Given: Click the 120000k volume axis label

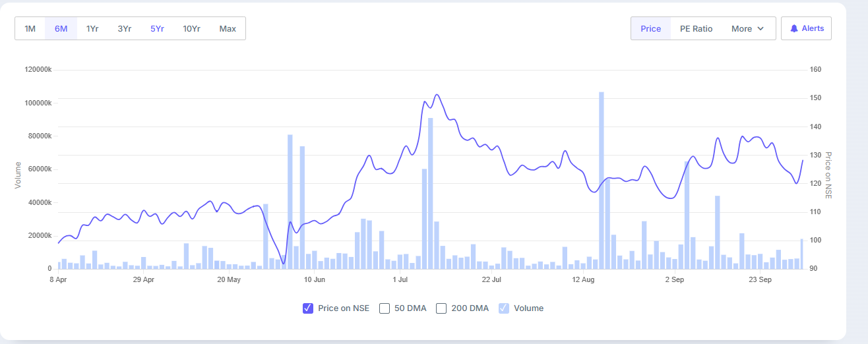Looking at the screenshot, I should click(x=38, y=70).
